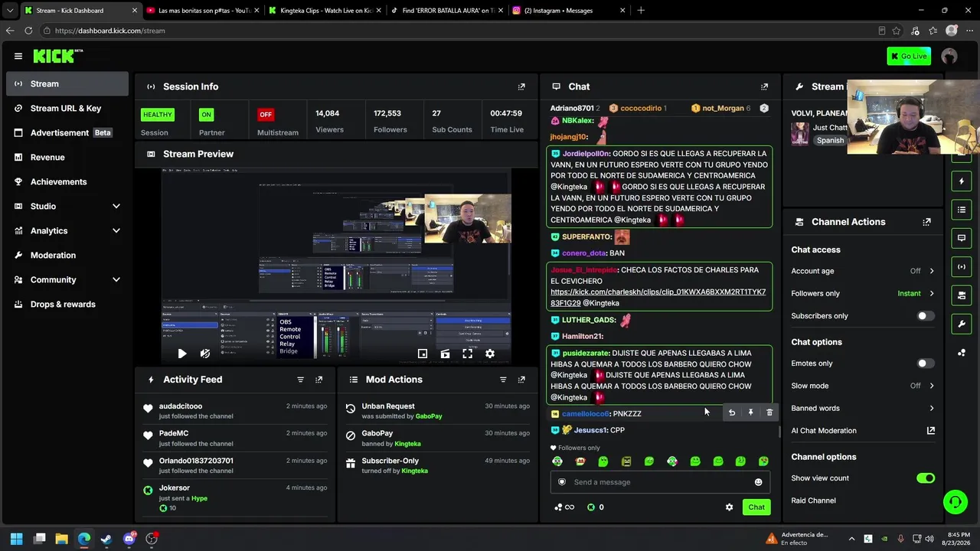Viewport: 980px width, 551px height.
Task: Select Stream in the sidebar
Action: tap(67, 83)
